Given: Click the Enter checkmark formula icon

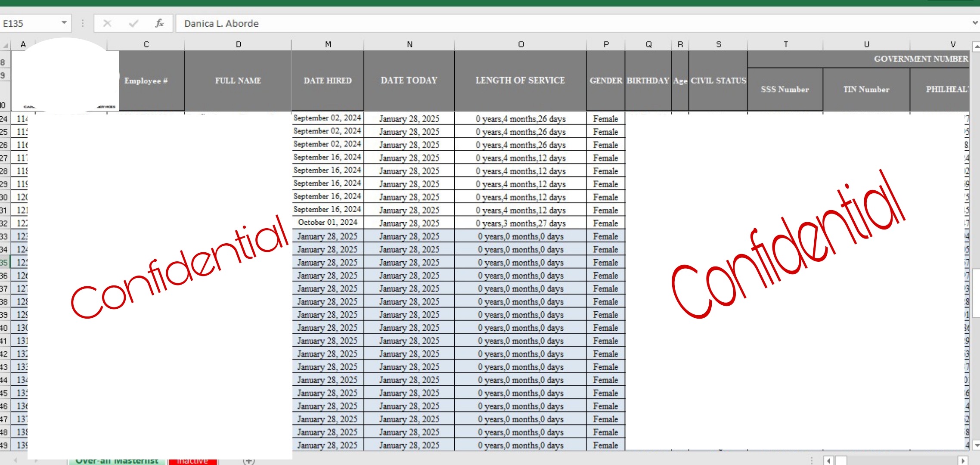Looking at the screenshot, I should click(x=133, y=23).
